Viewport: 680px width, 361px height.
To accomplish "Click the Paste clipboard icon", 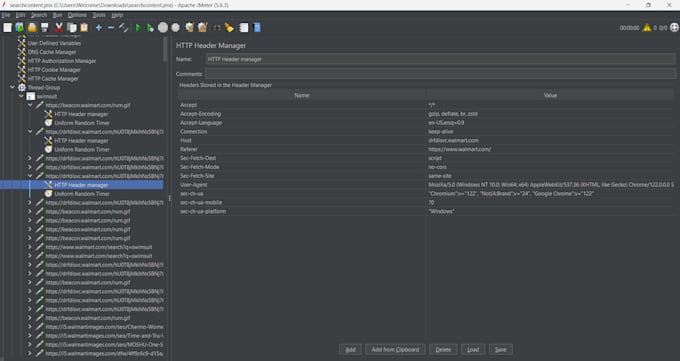I will (84, 28).
